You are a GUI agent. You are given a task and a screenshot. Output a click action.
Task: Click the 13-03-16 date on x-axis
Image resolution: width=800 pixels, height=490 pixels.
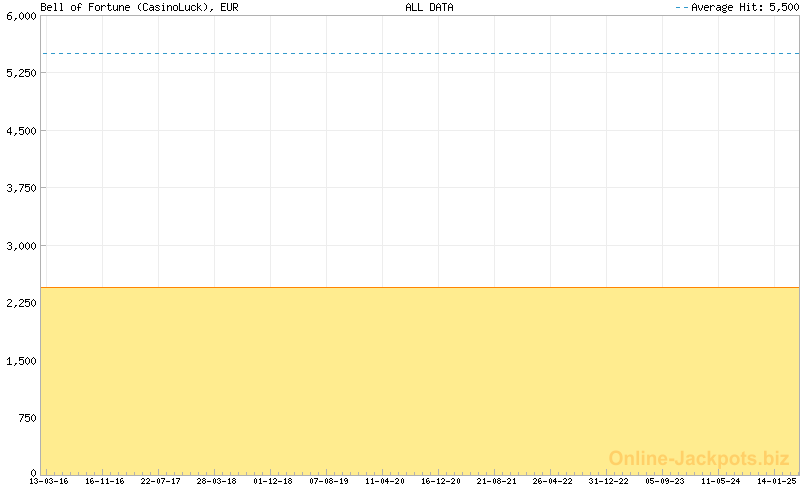(49, 481)
